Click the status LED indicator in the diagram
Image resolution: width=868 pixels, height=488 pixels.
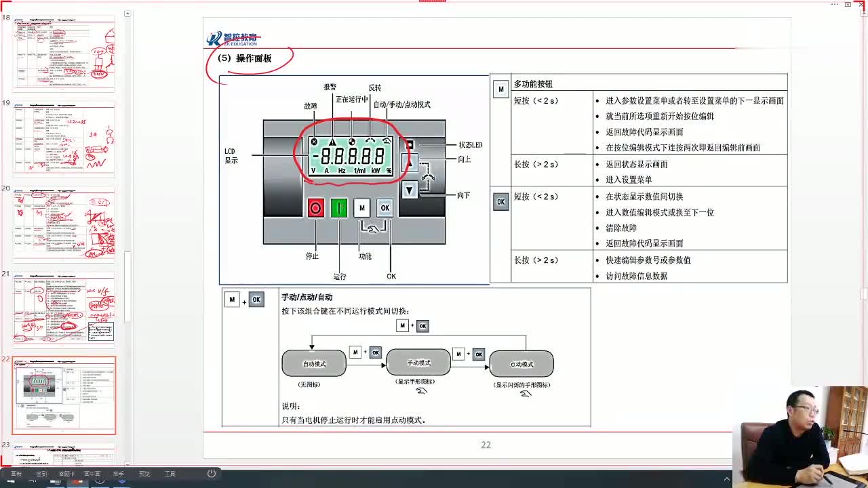click(x=410, y=145)
